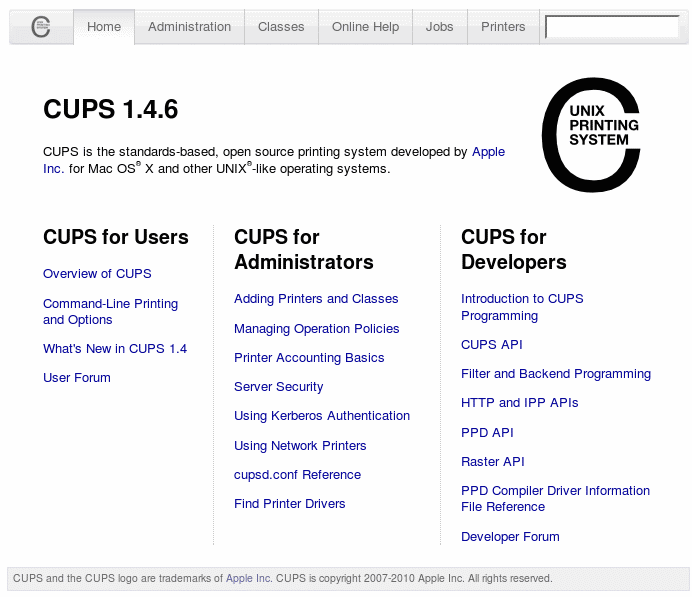692x597 pixels.
Task: Click the Find Printer Drivers link
Action: pos(289,504)
